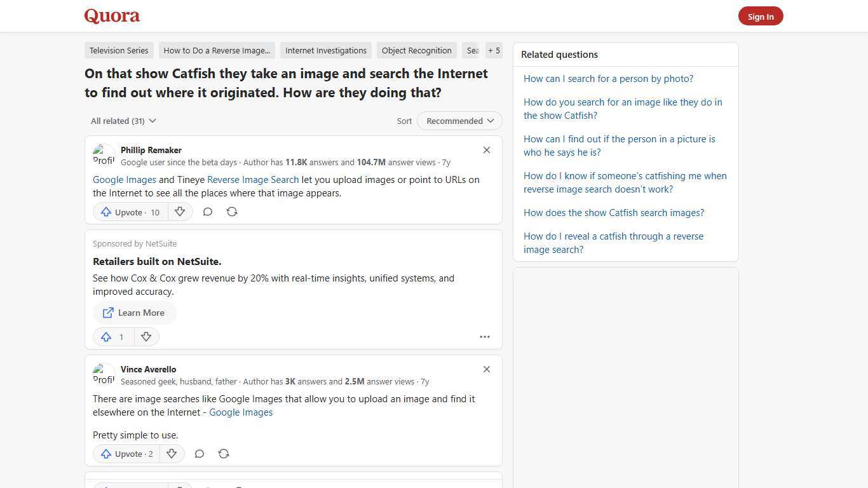Click the Quora logo
The height and width of the screenshot is (488, 868).
pos(111,16)
